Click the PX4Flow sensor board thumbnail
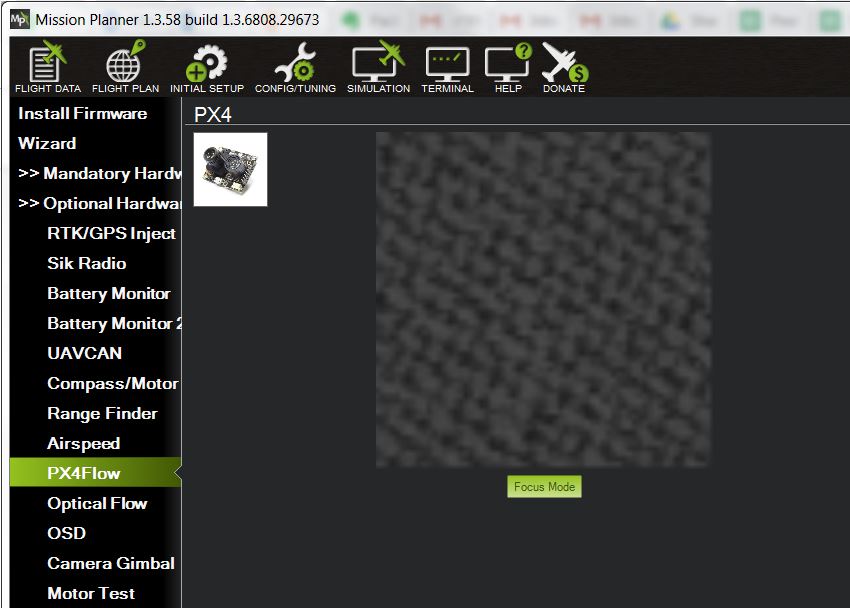Image resolution: width=850 pixels, height=608 pixels. click(230, 170)
